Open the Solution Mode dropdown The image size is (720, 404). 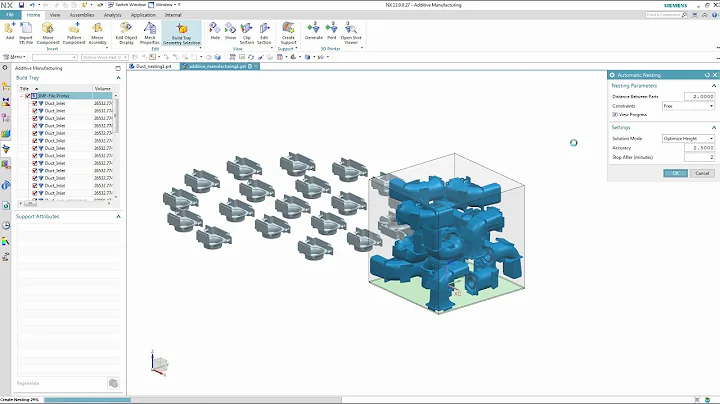(x=688, y=139)
